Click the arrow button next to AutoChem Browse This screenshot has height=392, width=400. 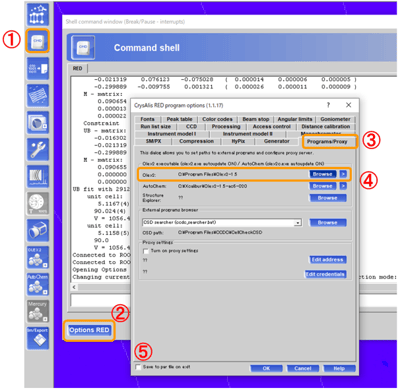click(x=343, y=186)
